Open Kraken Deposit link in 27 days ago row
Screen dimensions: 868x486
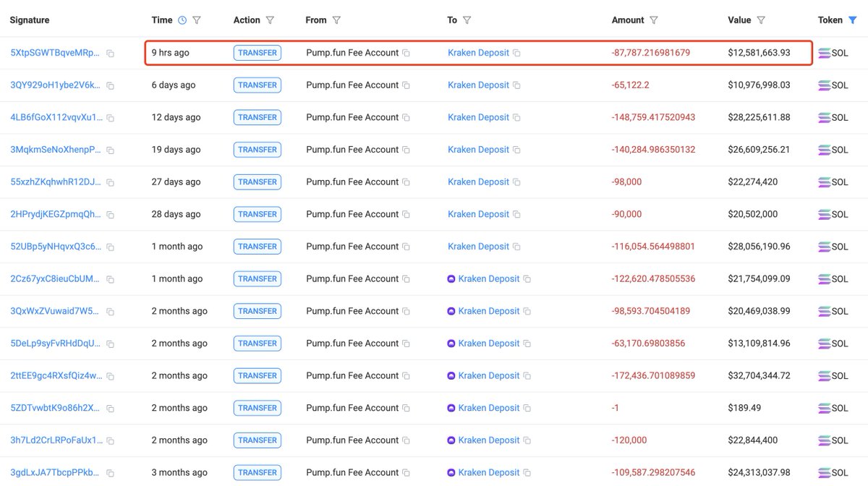[x=478, y=182]
